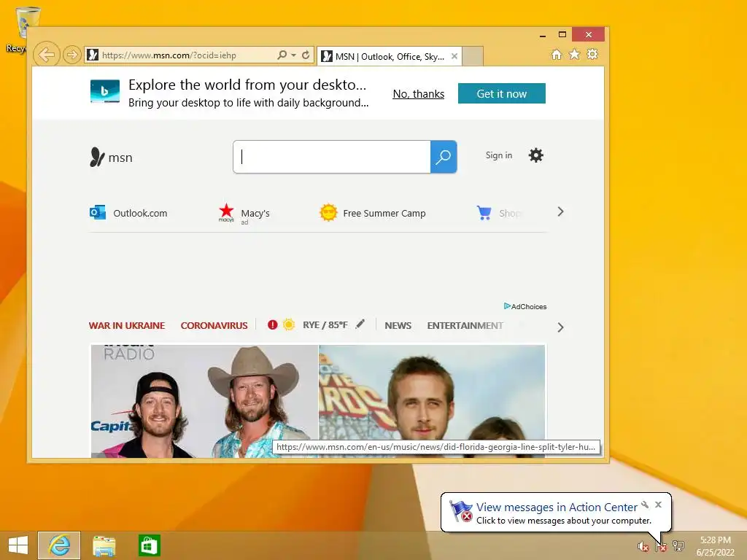The height and width of the screenshot is (560, 747).
Task: Click Internet Explorer on the taskbar
Action: tap(59, 545)
